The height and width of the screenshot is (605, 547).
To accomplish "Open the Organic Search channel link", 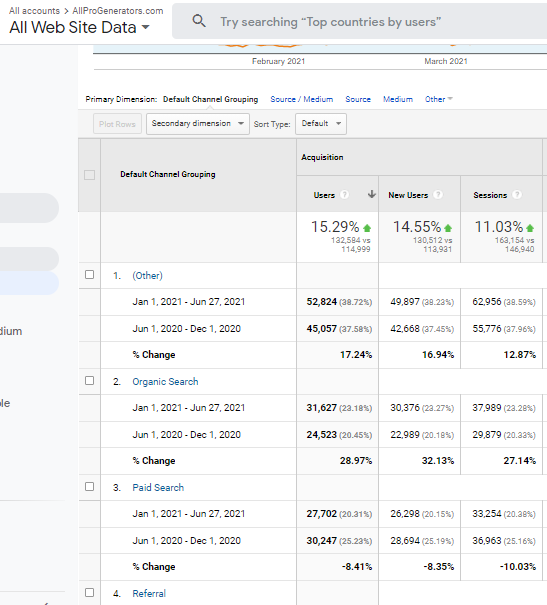I will pyautogui.click(x=165, y=382).
